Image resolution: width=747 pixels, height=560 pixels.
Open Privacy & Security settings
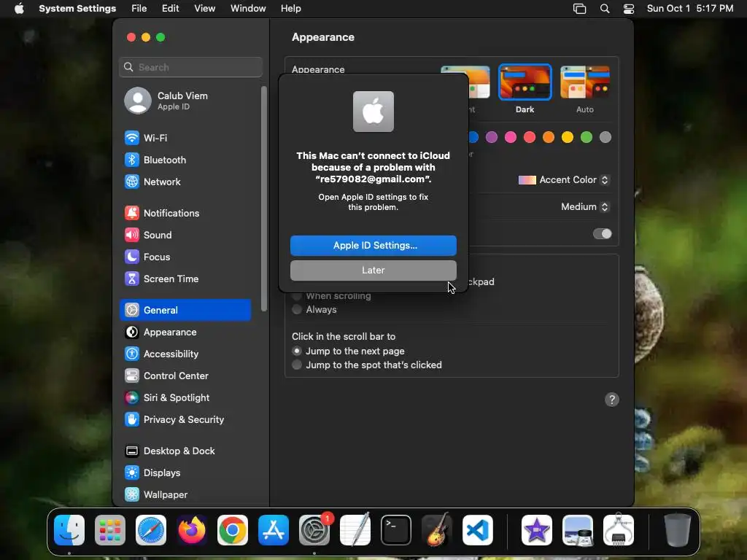[185, 420]
